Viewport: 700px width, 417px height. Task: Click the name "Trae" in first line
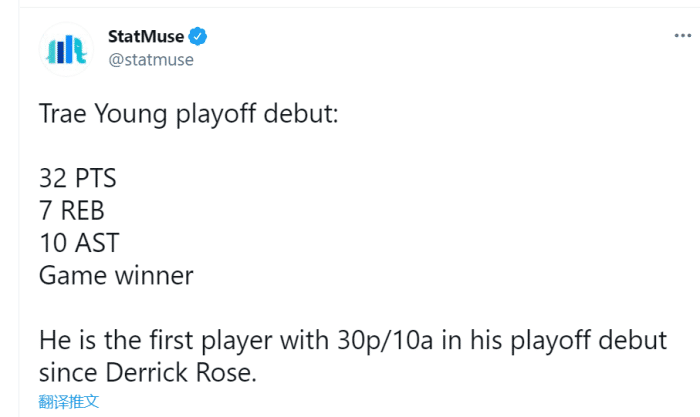click(65, 116)
